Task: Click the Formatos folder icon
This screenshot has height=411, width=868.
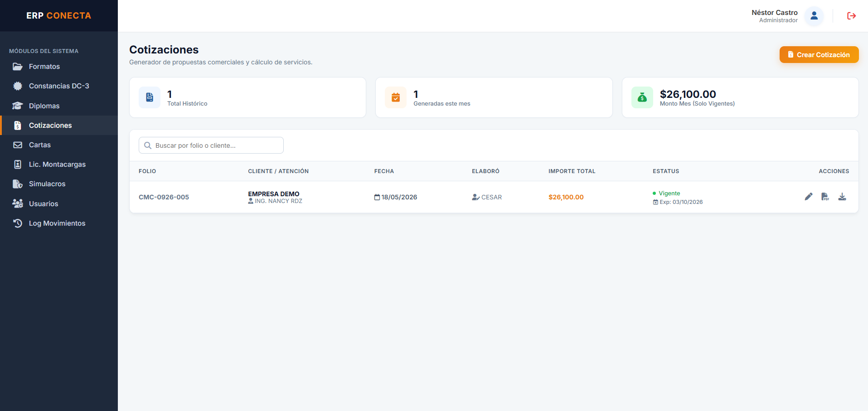Action: (18, 67)
